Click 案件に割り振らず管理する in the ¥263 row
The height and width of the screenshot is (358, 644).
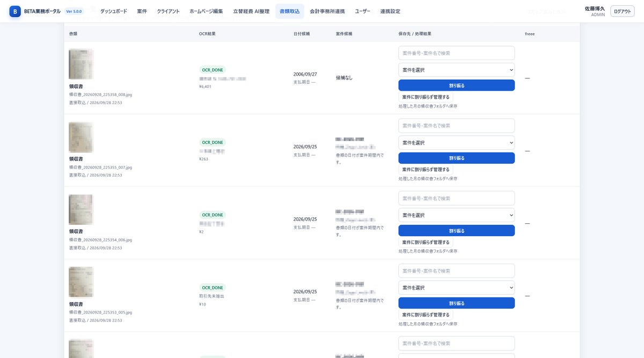pos(426,170)
